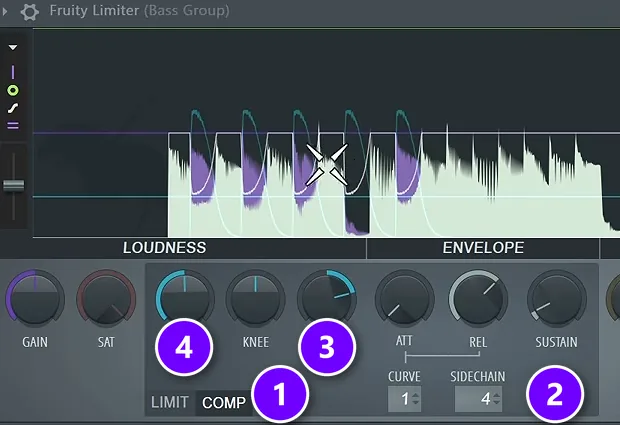Toggle the purple level markers display icon
Image resolution: width=620 pixels, height=425 pixels.
(x=13, y=126)
